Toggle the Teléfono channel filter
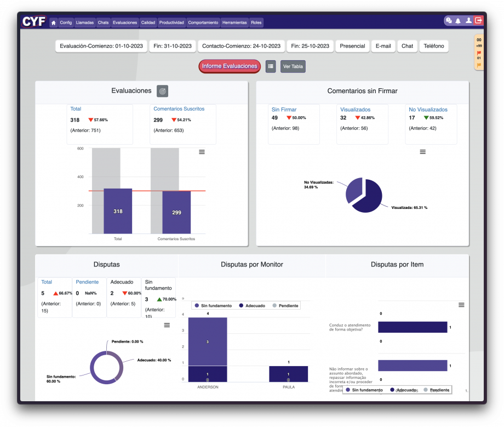 click(x=434, y=46)
